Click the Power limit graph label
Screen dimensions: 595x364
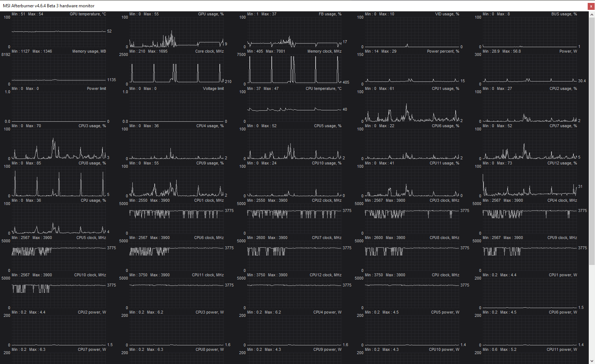(x=97, y=88)
